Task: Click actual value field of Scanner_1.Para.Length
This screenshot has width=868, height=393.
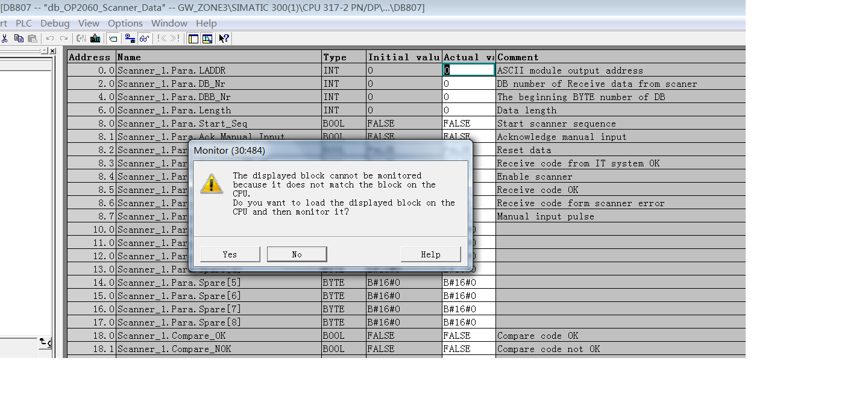Action: tap(469, 110)
